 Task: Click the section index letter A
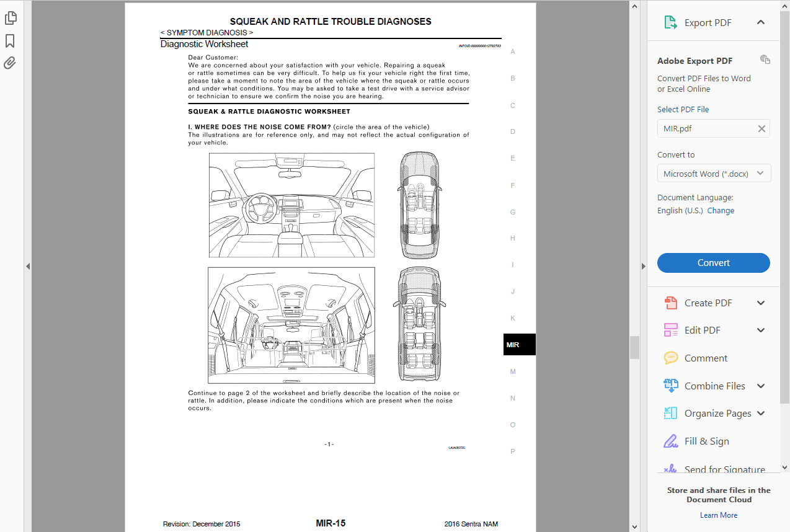513,51
